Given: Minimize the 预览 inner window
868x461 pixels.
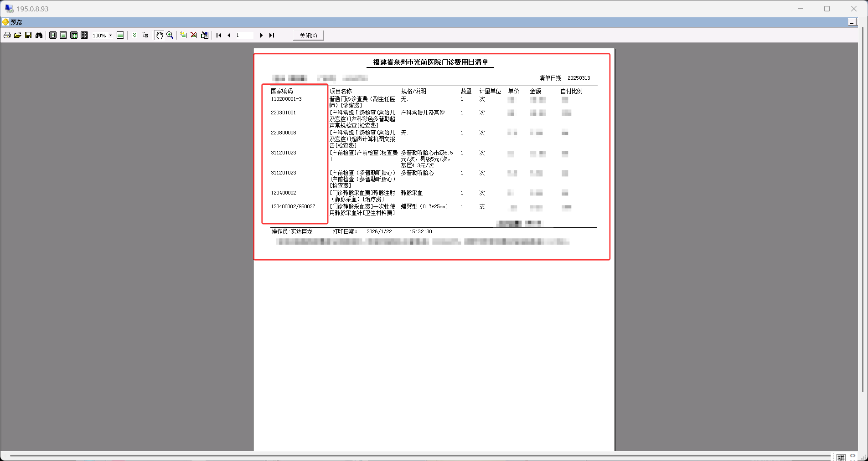Looking at the screenshot, I should coord(852,22).
